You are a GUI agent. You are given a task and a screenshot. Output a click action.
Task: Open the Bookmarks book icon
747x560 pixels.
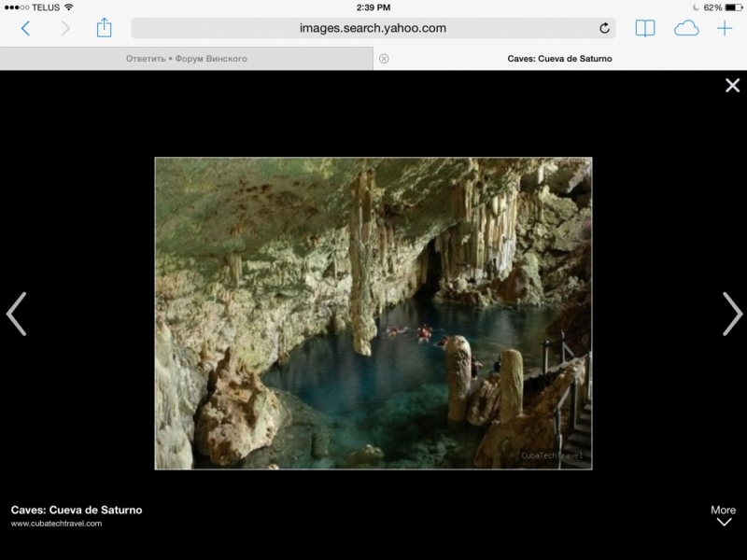coord(645,28)
